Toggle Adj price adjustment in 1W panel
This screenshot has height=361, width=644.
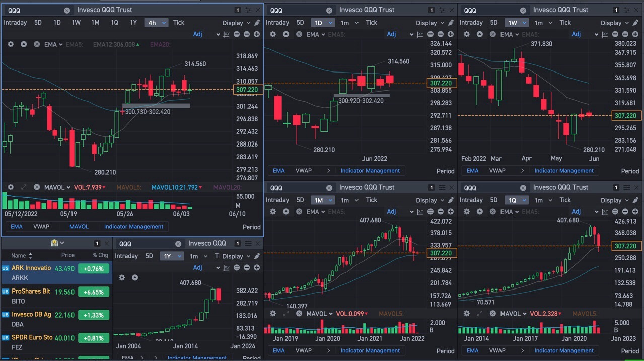tap(576, 34)
